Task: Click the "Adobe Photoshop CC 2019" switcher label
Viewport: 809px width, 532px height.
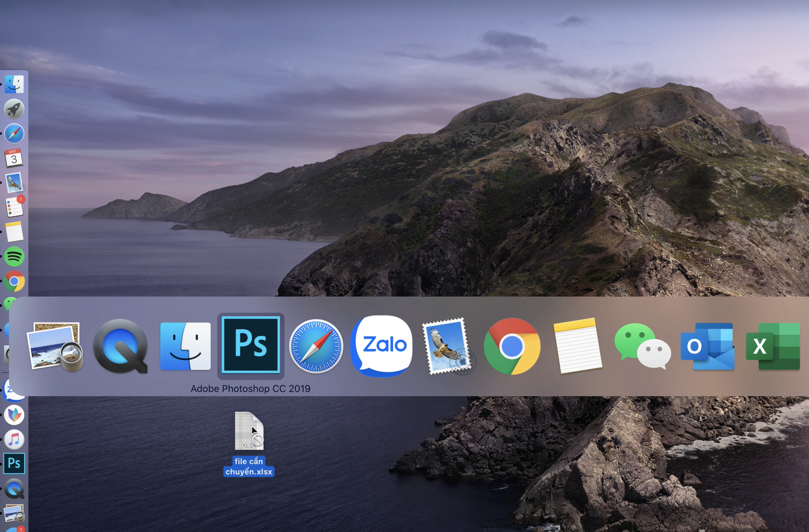Action: (x=250, y=389)
